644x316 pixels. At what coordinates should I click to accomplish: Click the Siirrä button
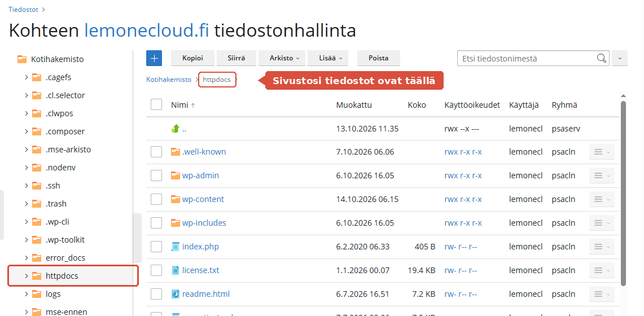[236, 58]
